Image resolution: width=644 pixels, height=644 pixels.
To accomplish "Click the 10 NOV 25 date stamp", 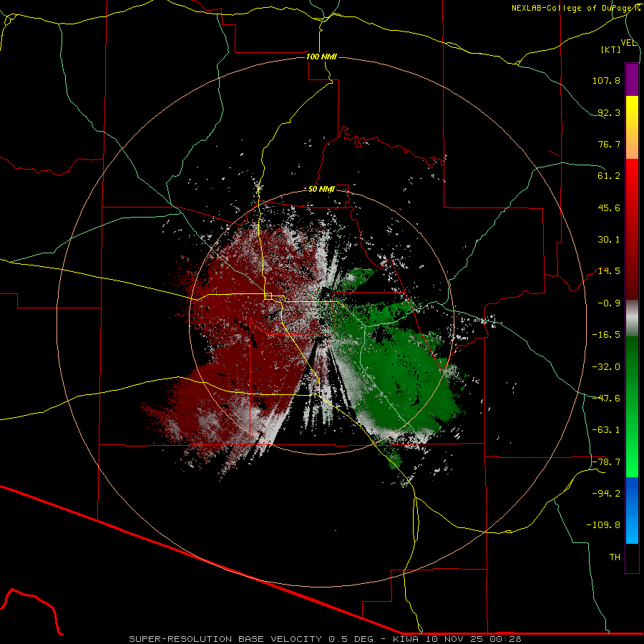I will click(x=454, y=639).
